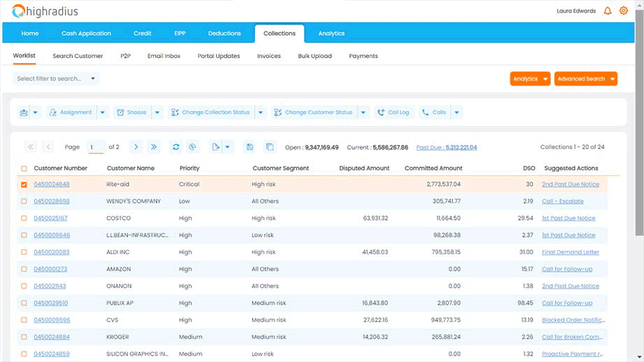
Task: Toggle the select-all header checkbox
Action: (x=24, y=169)
